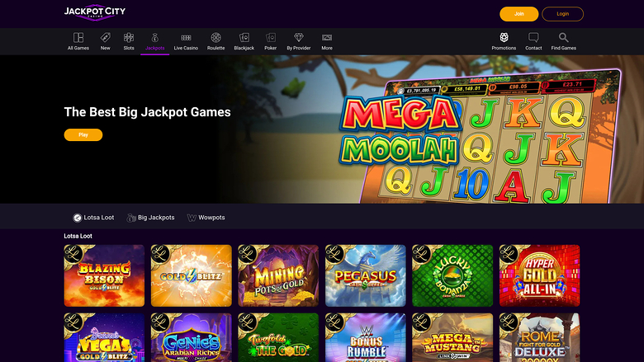Click the Jackpot City Casino logo
This screenshot has height=362, width=644.
tap(95, 12)
